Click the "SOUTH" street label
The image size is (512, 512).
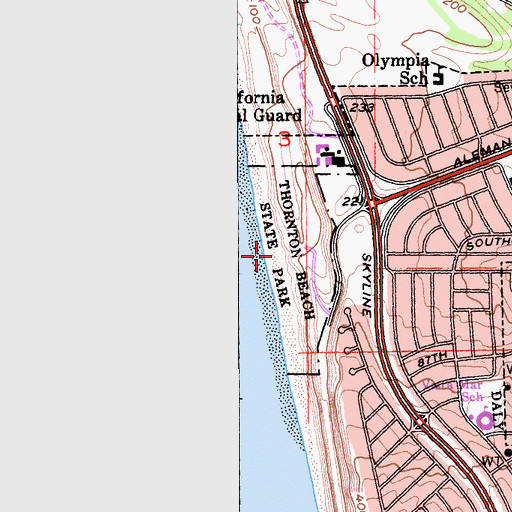(488, 243)
